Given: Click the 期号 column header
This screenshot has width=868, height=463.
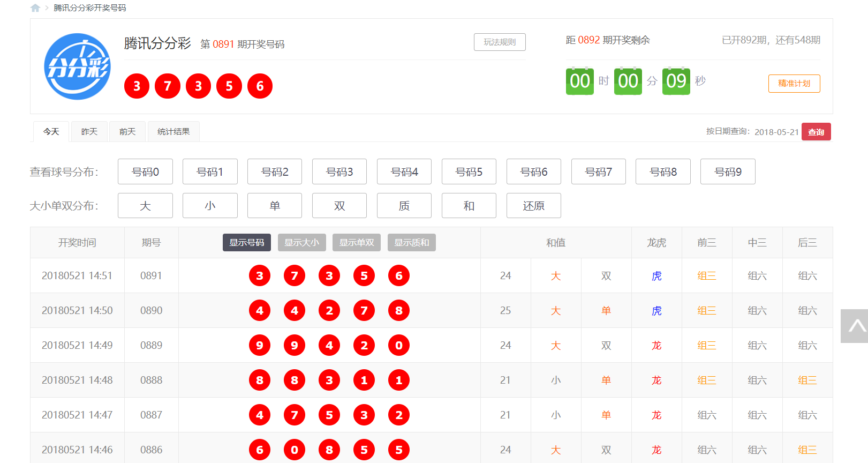Looking at the screenshot, I should [x=152, y=243].
